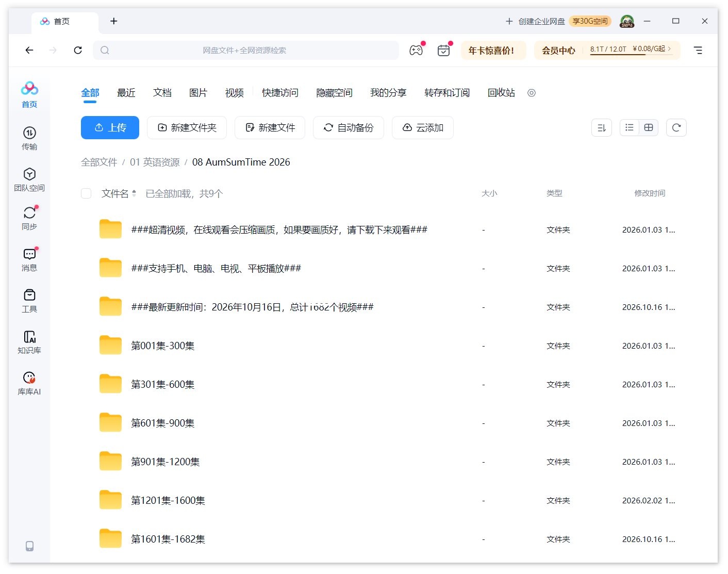
Task: Click the calendar check-in icon
Action: pyautogui.click(x=443, y=50)
